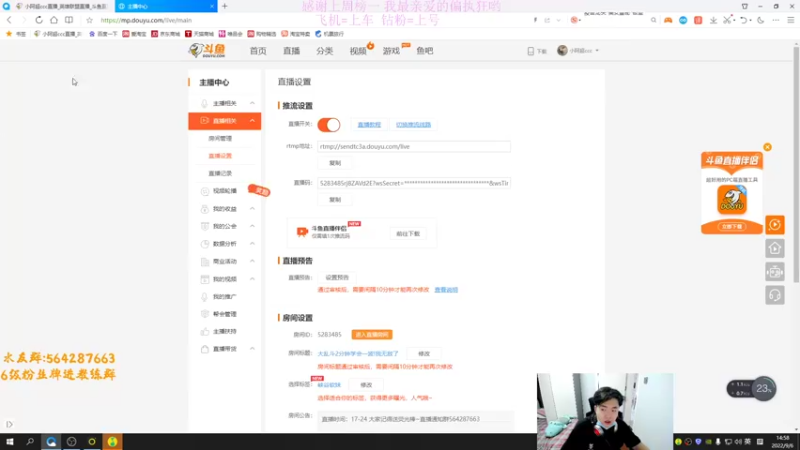The image size is (800, 450).
Task: Open the blue room title link
Action: [x=358, y=354]
